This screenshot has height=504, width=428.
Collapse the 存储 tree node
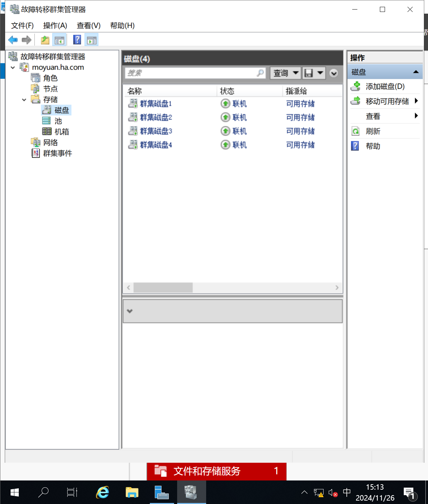[x=24, y=100]
